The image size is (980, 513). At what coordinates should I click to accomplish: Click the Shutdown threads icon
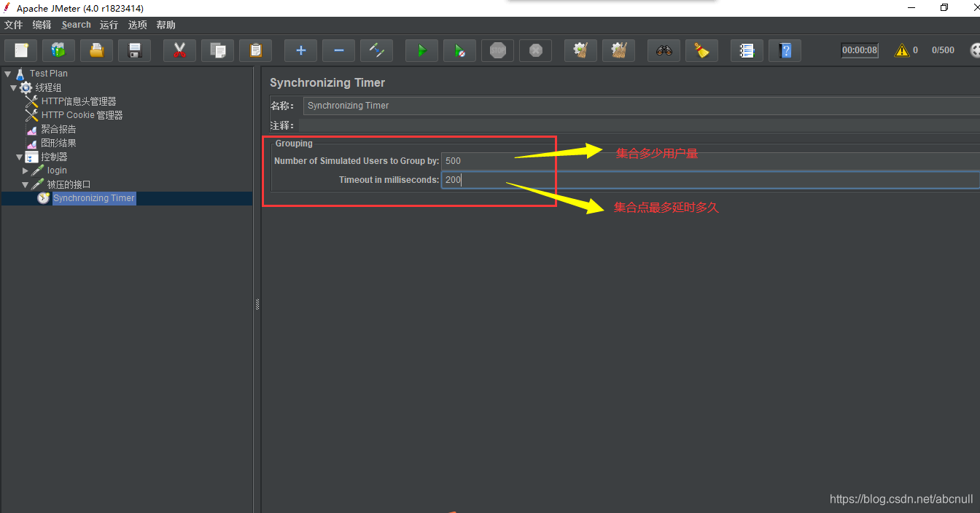(535, 50)
